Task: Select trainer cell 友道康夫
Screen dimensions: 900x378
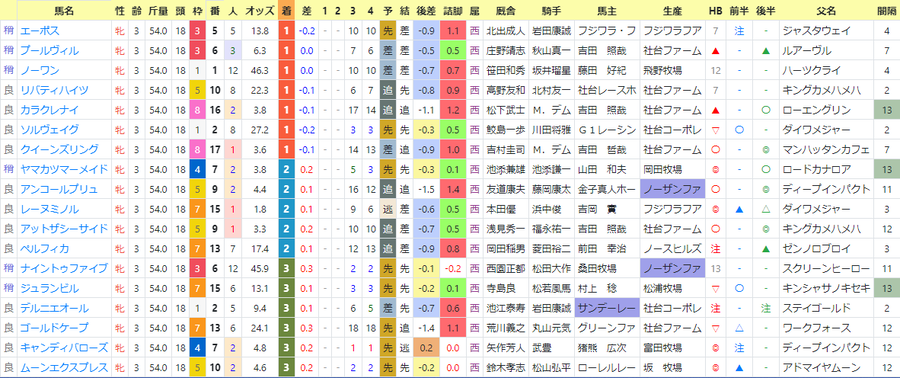Action: pos(506,189)
